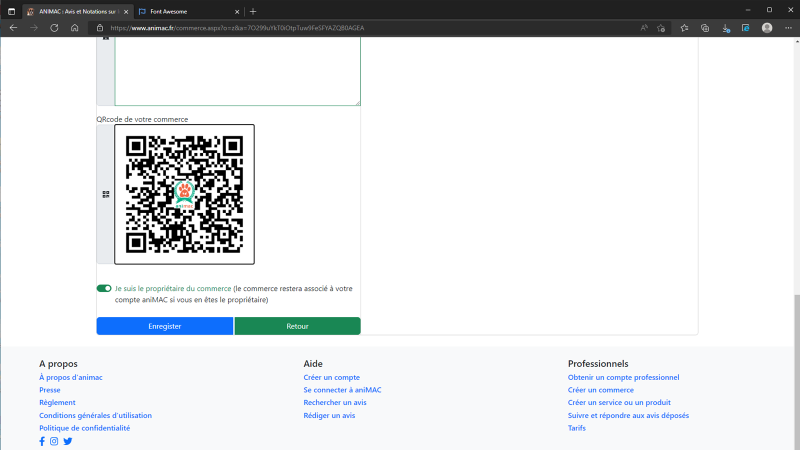Open Créer un service ou un produit link

click(619, 403)
